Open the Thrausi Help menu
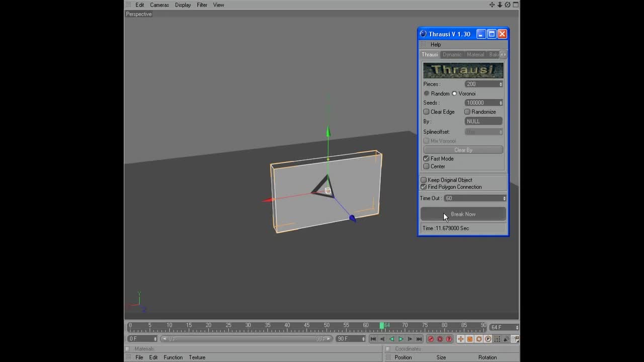The height and width of the screenshot is (362, 644). tap(436, 44)
